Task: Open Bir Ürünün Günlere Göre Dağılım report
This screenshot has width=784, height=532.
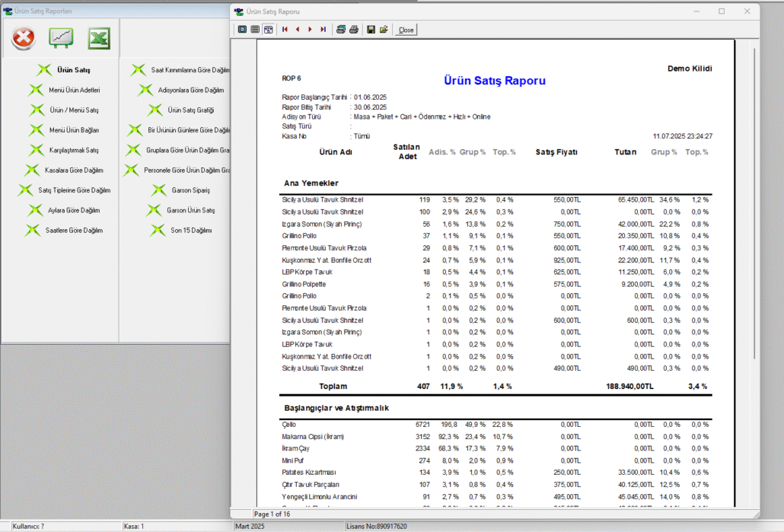Action: [x=179, y=130]
